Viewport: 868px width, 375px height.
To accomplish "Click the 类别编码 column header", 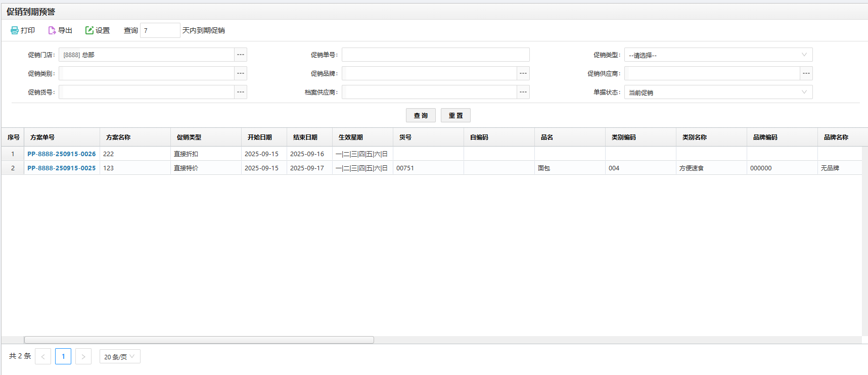I will (x=641, y=137).
